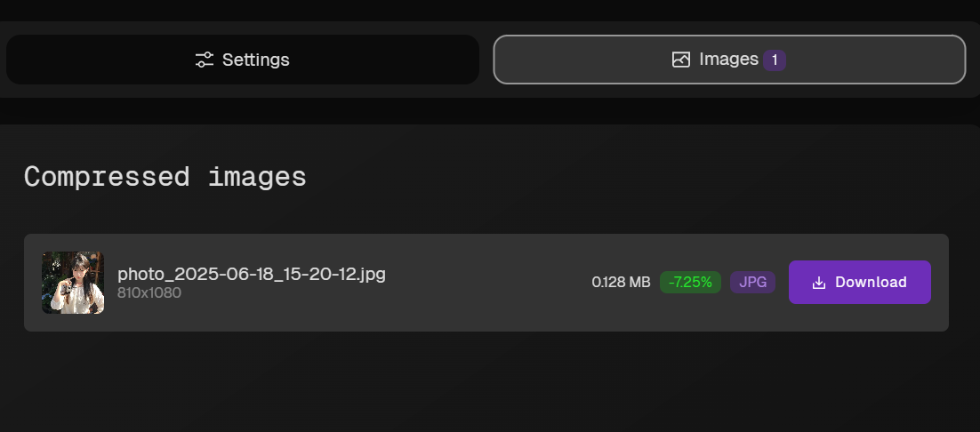Click the green -7.25% savings badge

(690, 282)
